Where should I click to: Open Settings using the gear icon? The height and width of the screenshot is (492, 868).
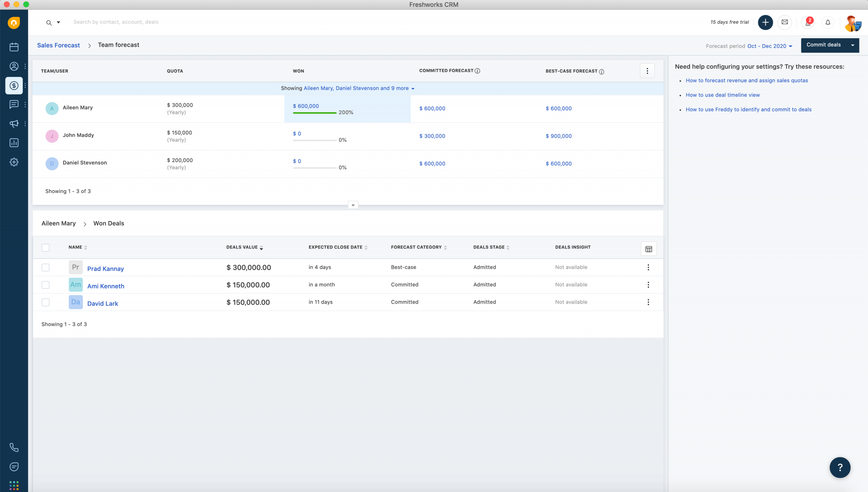[14, 162]
